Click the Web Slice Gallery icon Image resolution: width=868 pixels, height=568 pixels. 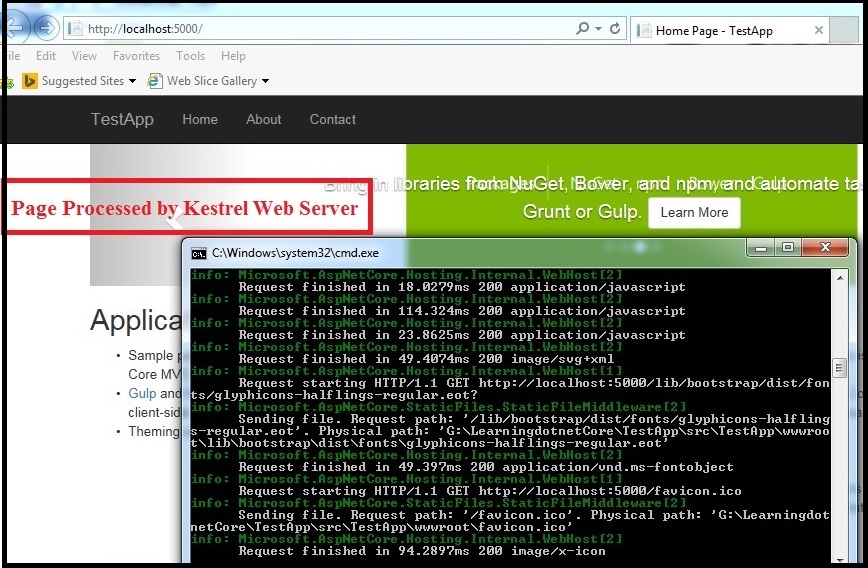154,81
